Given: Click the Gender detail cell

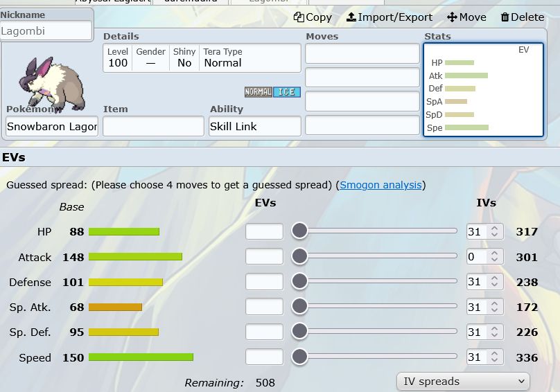Looking at the screenshot, I should 150,58.
